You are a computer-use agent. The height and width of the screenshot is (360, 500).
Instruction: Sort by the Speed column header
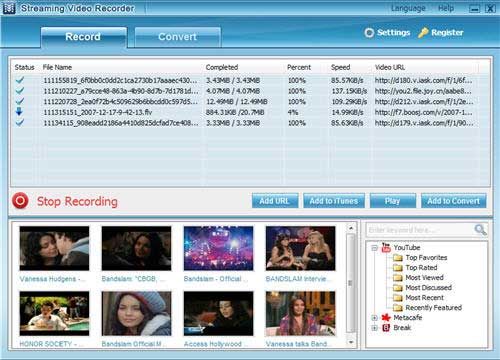(340, 67)
